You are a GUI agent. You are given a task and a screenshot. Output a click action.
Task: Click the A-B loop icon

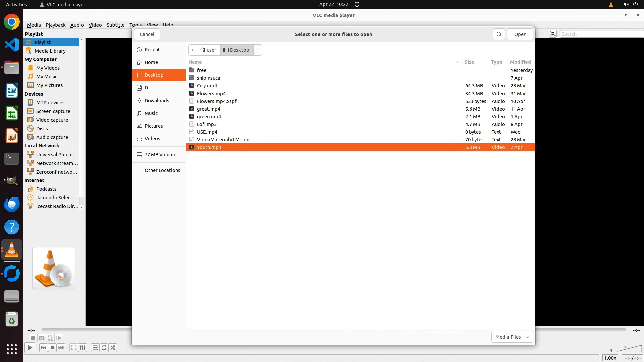50,338
